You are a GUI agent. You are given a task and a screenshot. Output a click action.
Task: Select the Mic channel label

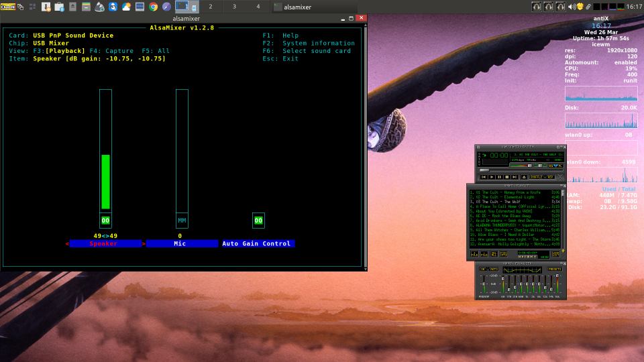pyautogui.click(x=182, y=244)
